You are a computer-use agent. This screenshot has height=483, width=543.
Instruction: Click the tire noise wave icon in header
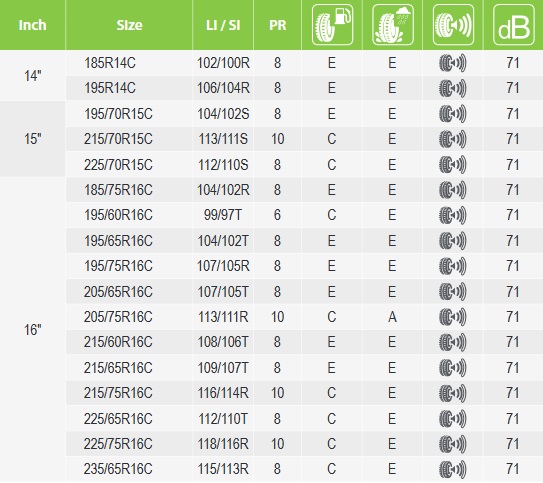pyautogui.click(x=453, y=25)
